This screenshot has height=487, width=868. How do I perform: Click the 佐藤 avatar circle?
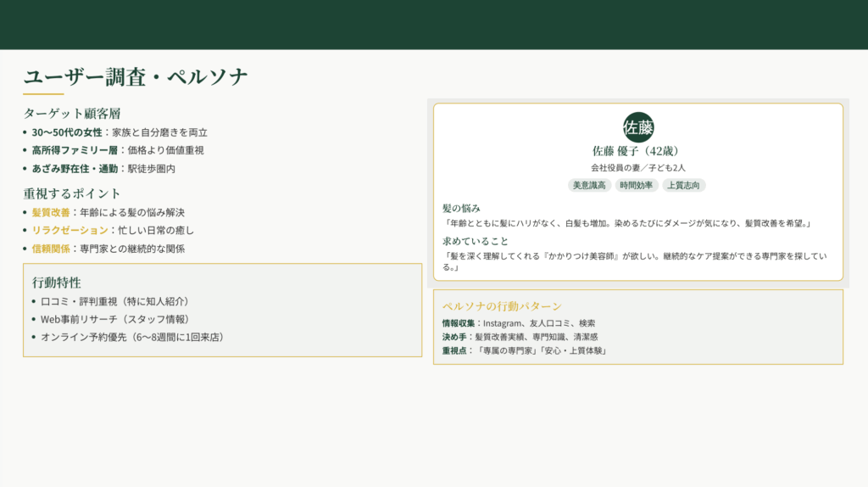638,127
